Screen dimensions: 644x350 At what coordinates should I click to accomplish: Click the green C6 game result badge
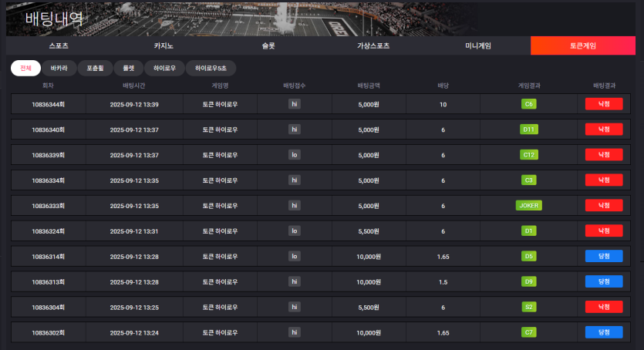529,104
